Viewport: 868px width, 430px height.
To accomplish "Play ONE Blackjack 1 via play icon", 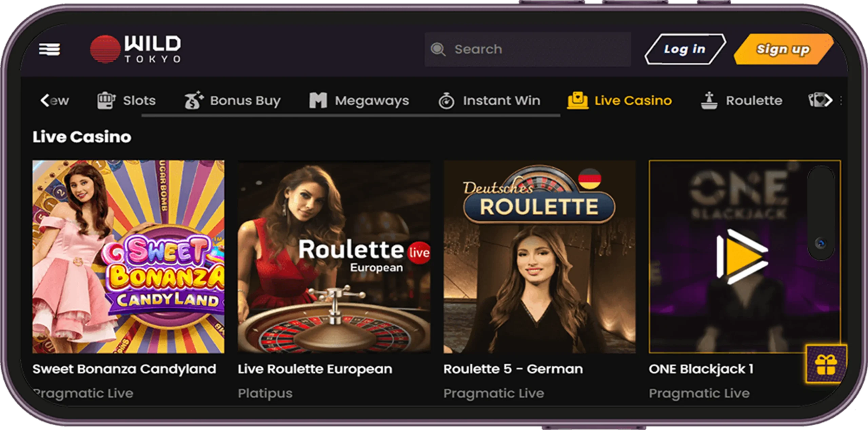I will (x=742, y=257).
